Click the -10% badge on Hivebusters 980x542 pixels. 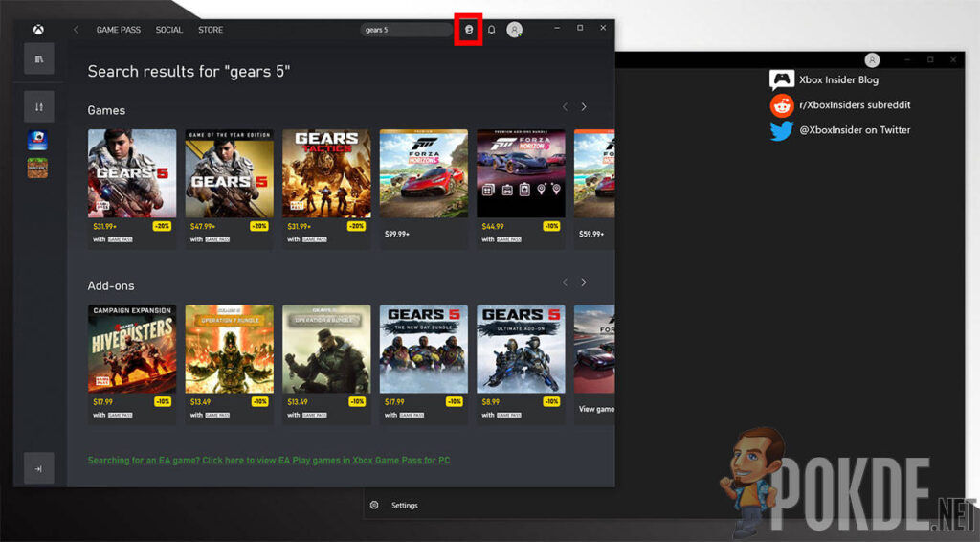163,402
